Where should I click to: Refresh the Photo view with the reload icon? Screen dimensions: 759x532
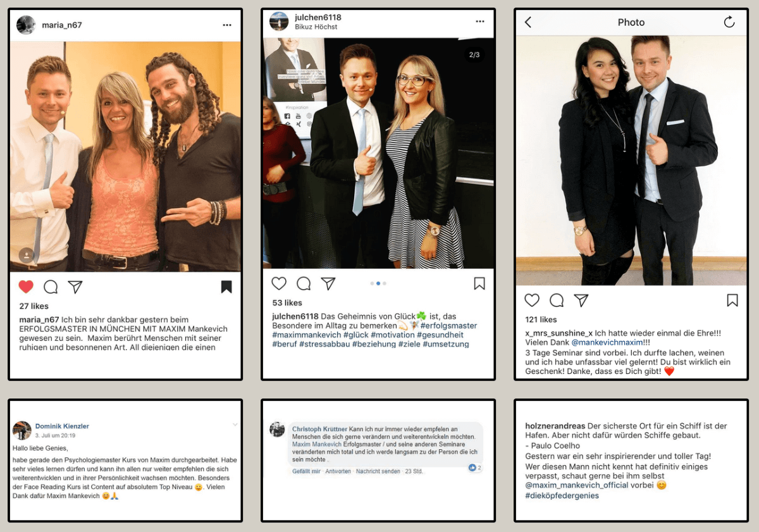coord(729,22)
